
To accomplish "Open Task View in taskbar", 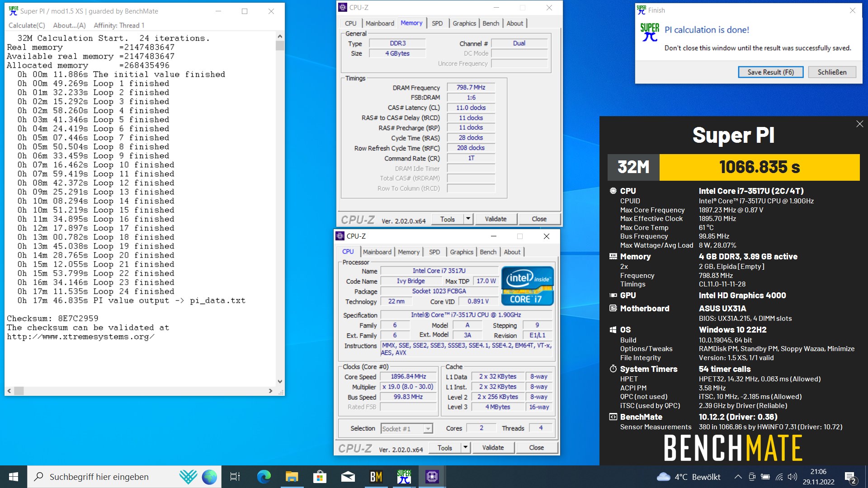I will point(235,477).
